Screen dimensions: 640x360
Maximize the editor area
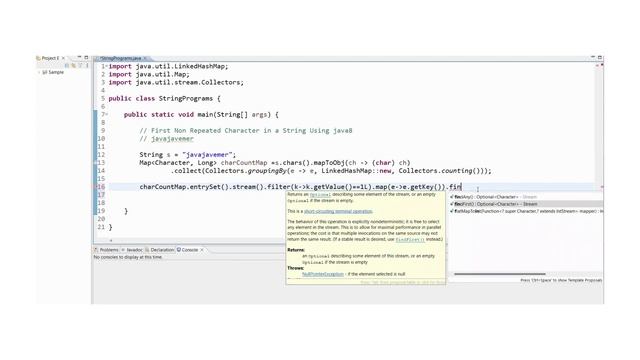pyautogui.click(x=600, y=58)
